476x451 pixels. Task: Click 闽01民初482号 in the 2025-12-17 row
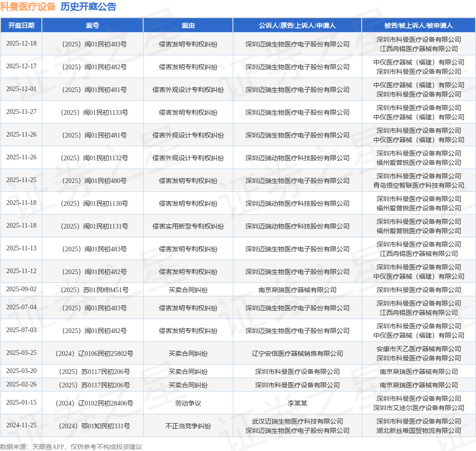[x=106, y=67]
